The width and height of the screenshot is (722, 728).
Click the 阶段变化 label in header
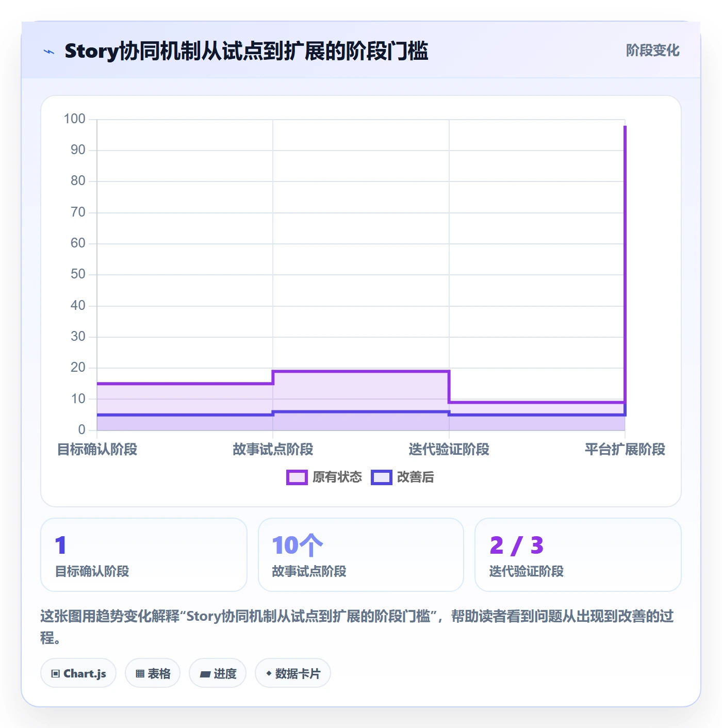tap(652, 51)
